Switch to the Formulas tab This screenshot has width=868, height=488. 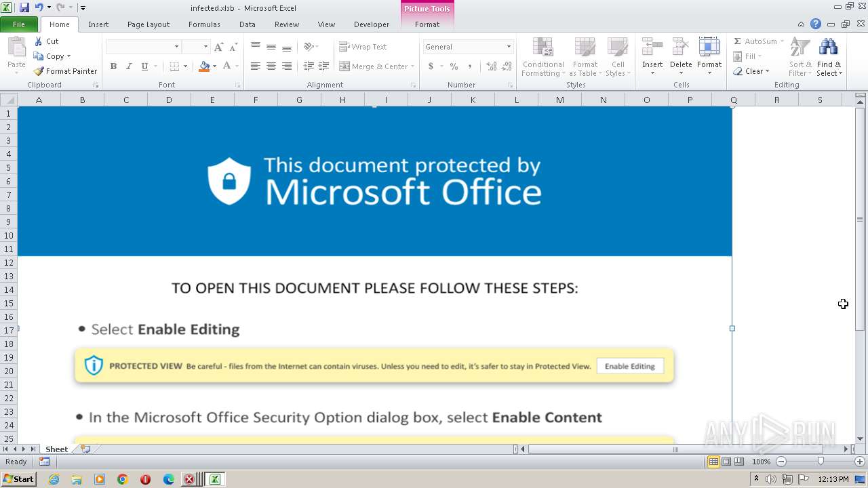(x=204, y=24)
